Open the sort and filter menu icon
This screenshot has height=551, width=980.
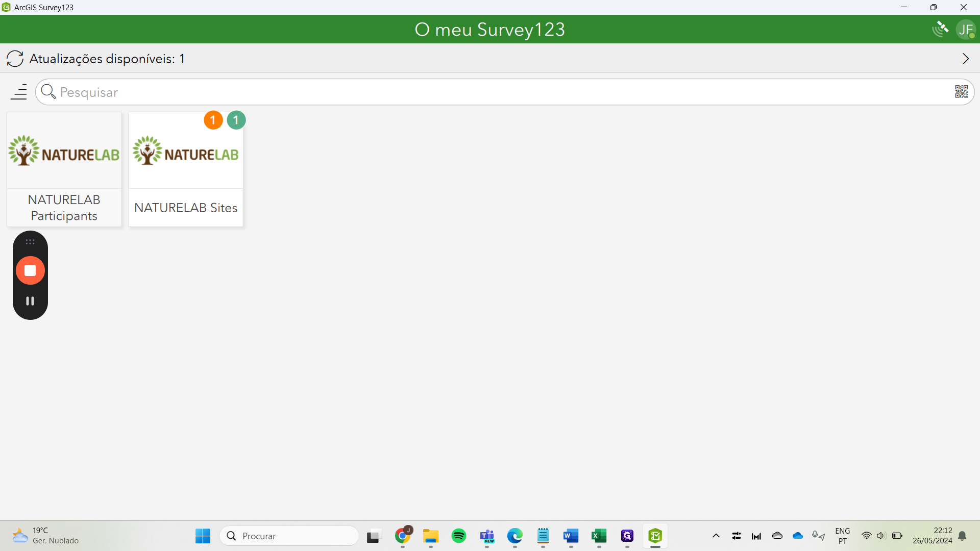(19, 92)
